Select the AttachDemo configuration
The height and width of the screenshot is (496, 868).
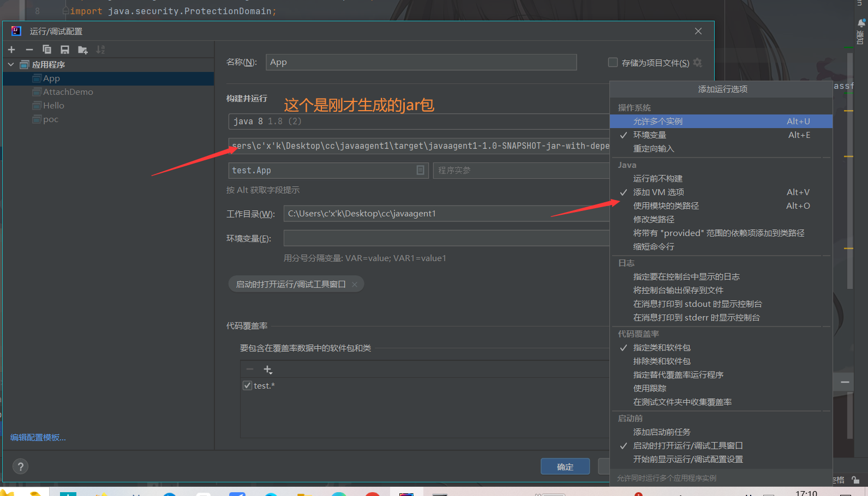click(x=108, y=92)
